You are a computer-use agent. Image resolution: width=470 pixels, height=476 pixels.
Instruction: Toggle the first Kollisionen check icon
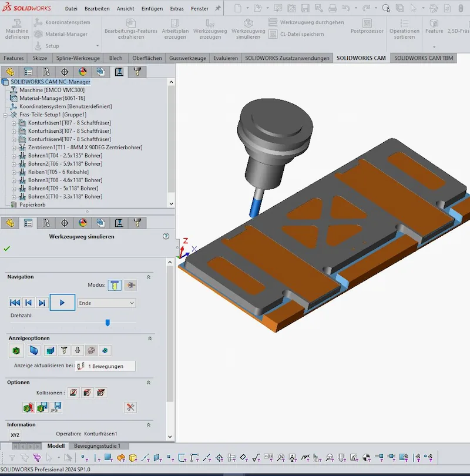pos(73,393)
